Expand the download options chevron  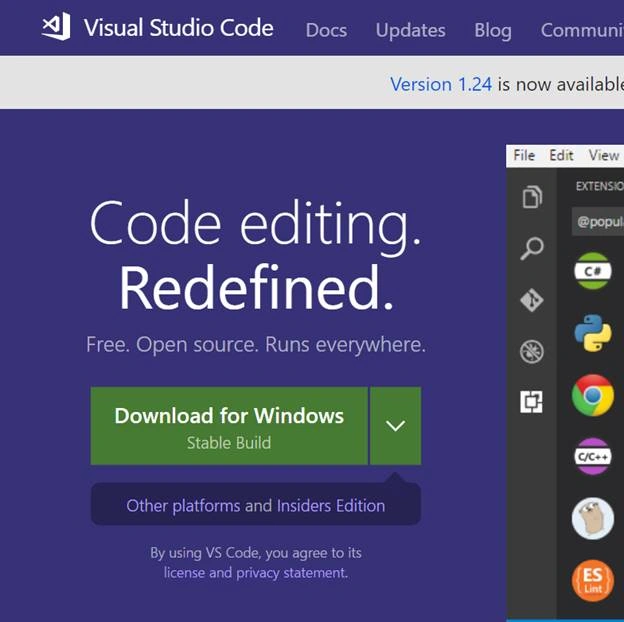pos(396,426)
